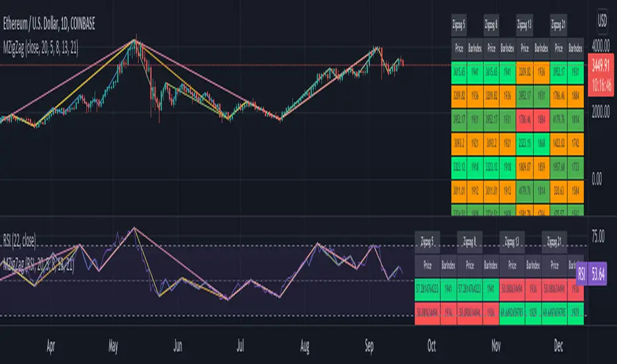Click the 1809.07 cell in the price table
This screenshot has height=364, width=617.
(x=524, y=167)
